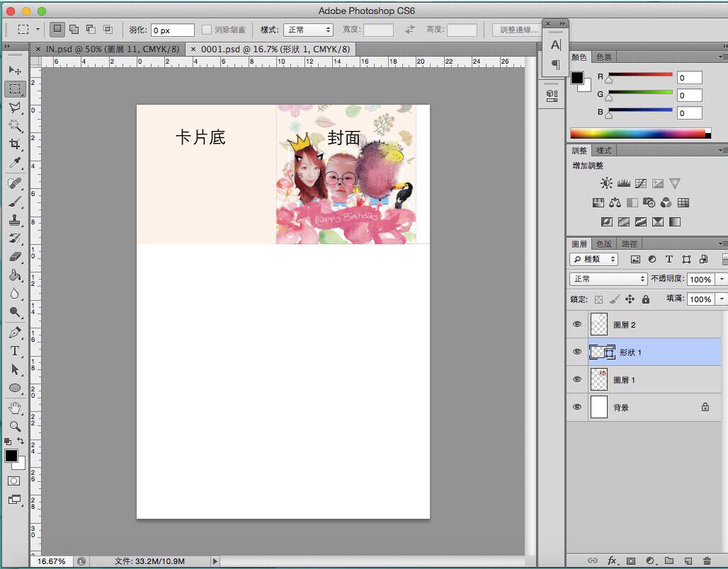The image size is (728, 569).
Task: Click the color spectrum ramp bar
Action: [637, 133]
